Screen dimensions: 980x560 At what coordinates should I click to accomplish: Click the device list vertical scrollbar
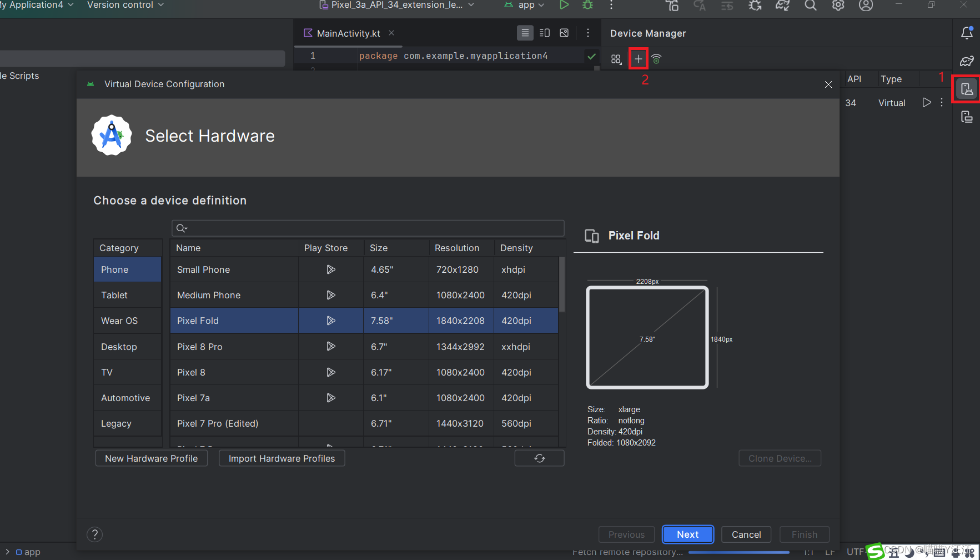pos(562,284)
